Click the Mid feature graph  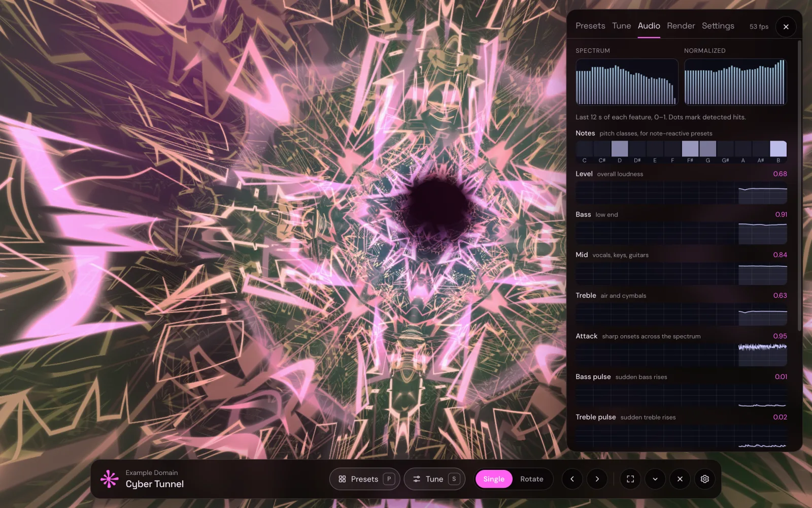(x=681, y=274)
